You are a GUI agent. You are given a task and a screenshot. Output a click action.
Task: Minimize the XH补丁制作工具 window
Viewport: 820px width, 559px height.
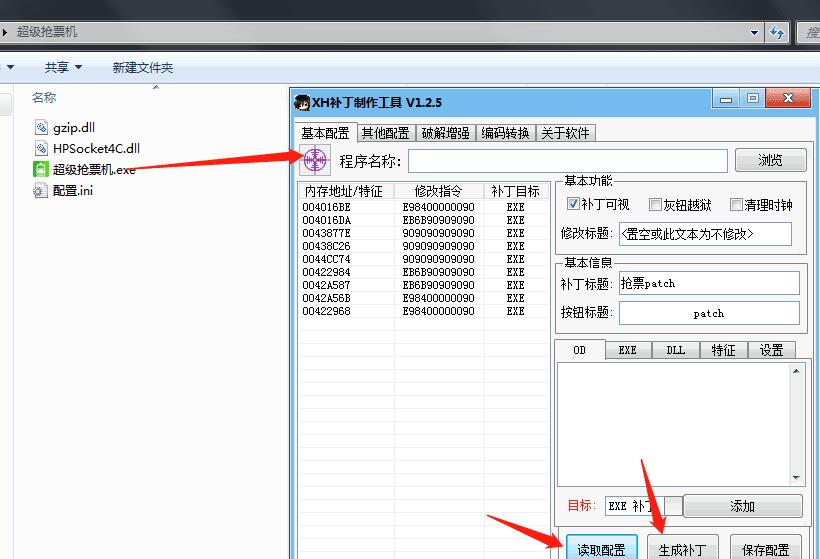pos(726,98)
